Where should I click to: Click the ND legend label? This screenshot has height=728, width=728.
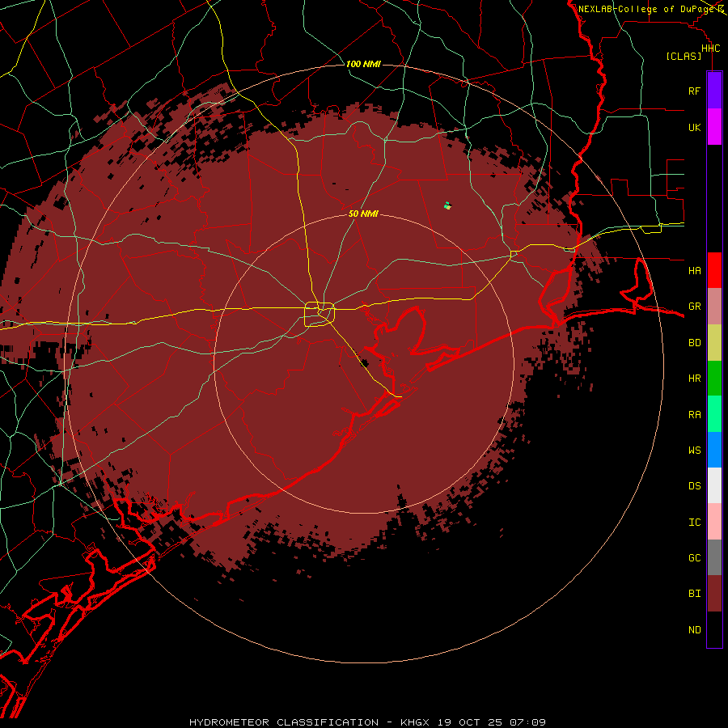[x=695, y=629]
